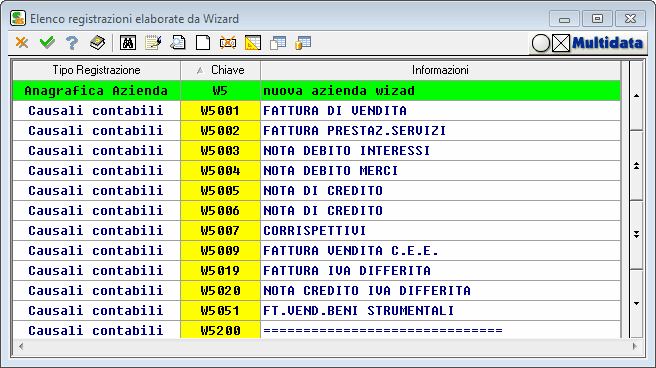Select NOTA CREDITO IVA DIFFERITA entry
Image resolution: width=656 pixels, height=368 pixels.
[x=440, y=291]
